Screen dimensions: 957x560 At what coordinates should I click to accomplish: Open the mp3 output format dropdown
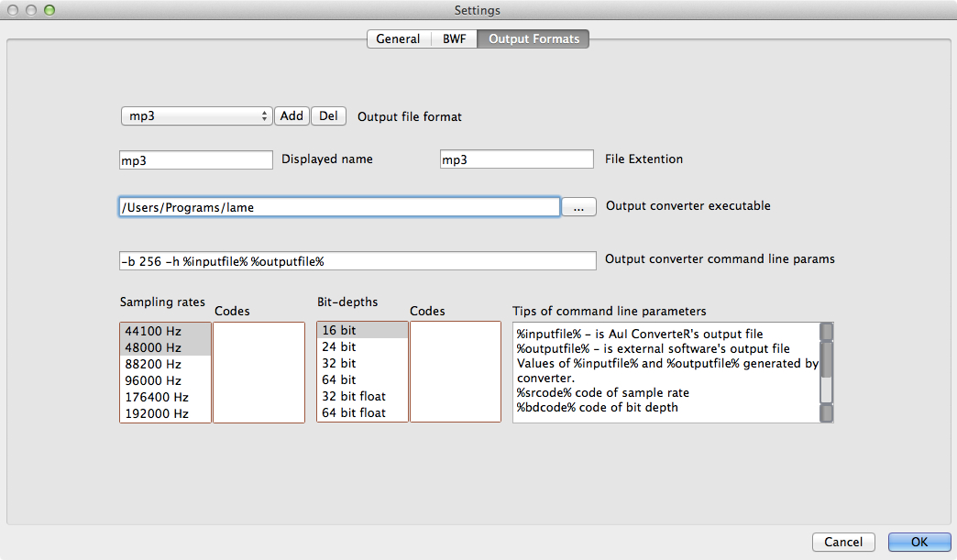point(196,115)
